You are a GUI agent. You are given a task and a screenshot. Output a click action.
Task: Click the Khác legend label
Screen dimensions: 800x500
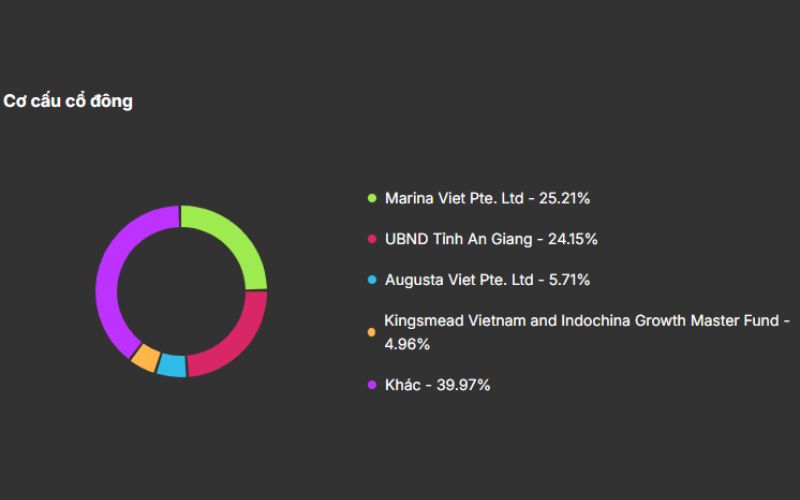pyautogui.click(x=401, y=384)
